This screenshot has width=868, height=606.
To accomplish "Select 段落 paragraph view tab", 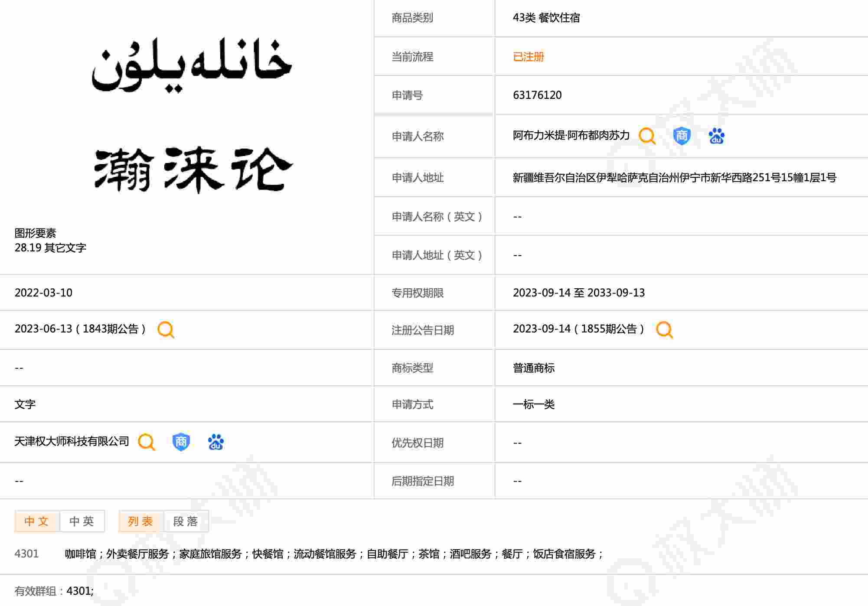I will click(186, 521).
